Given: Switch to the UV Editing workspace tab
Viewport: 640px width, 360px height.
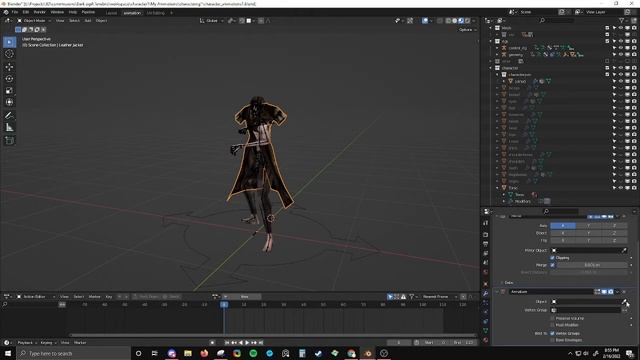Looking at the screenshot, I should [x=156, y=13].
